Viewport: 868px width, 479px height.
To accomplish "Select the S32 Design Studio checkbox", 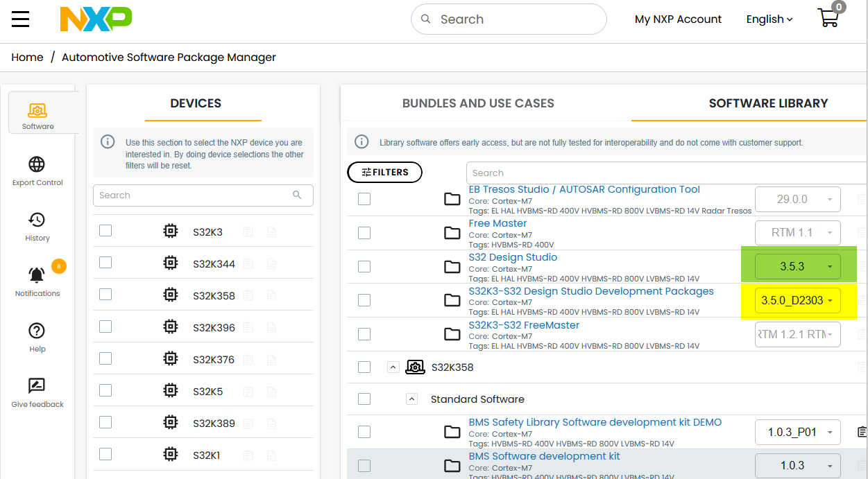I will point(364,266).
